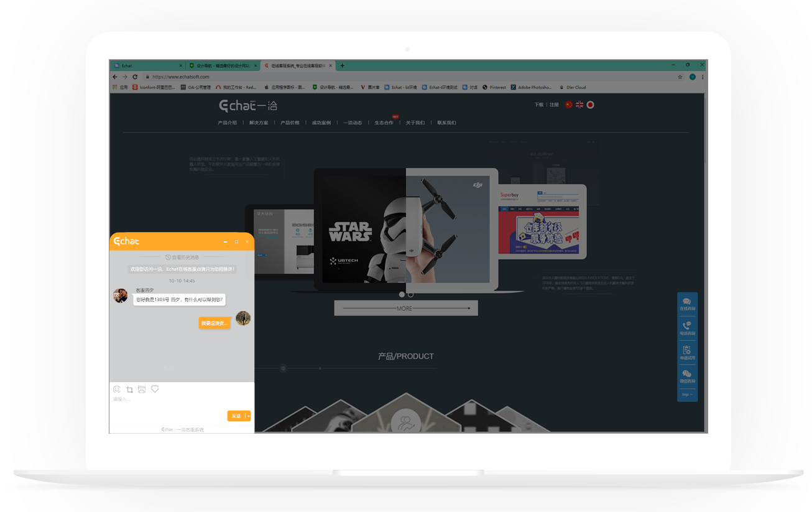Open the 产品价格 nav item
Screen dimensions: 812x512
(290, 123)
